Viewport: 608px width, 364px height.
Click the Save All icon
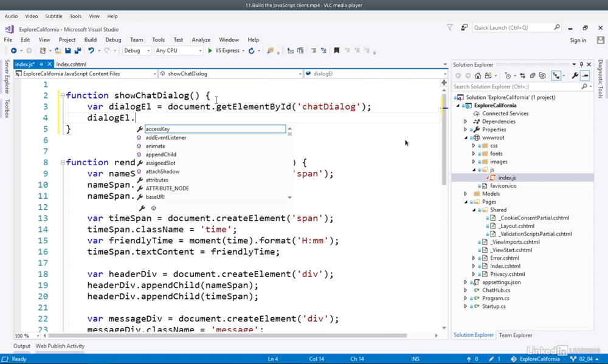tap(78, 51)
